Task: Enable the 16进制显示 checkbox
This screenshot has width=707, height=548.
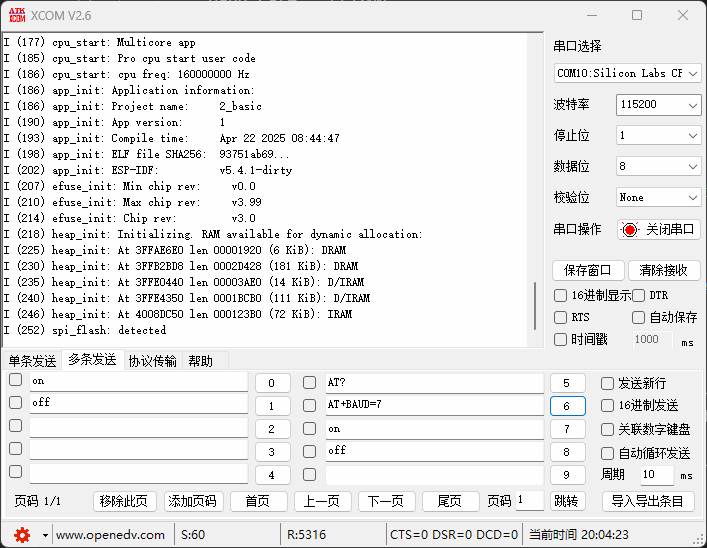Action: click(560, 295)
